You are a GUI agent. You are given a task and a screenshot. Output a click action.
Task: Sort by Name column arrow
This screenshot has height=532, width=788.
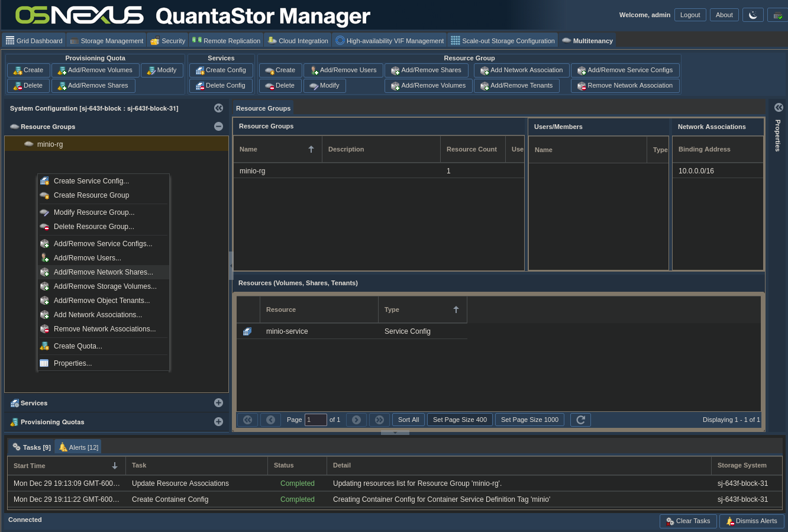[311, 149]
